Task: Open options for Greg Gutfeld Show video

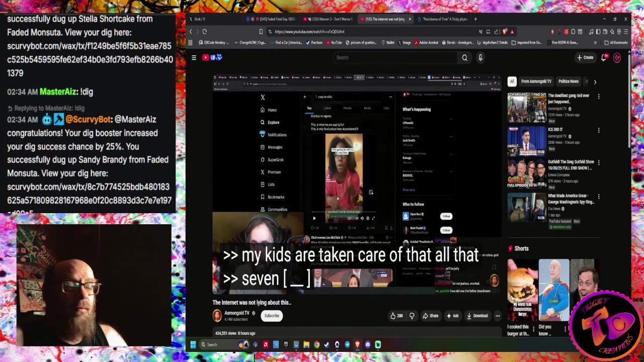Action: pos(599,162)
